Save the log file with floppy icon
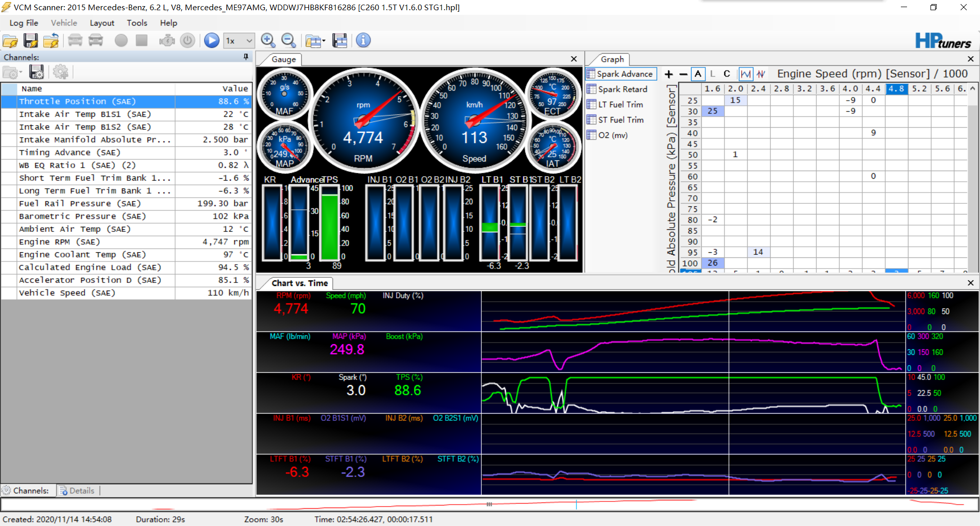The width and height of the screenshot is (980, 526). click(31, 40)
